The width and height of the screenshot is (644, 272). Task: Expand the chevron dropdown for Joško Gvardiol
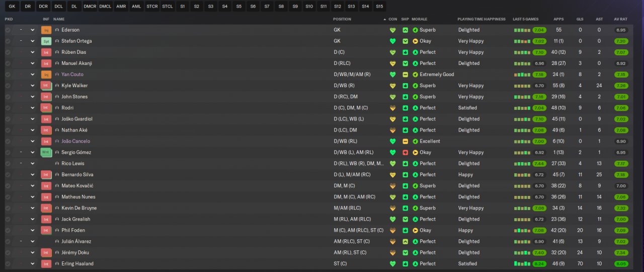33,119
